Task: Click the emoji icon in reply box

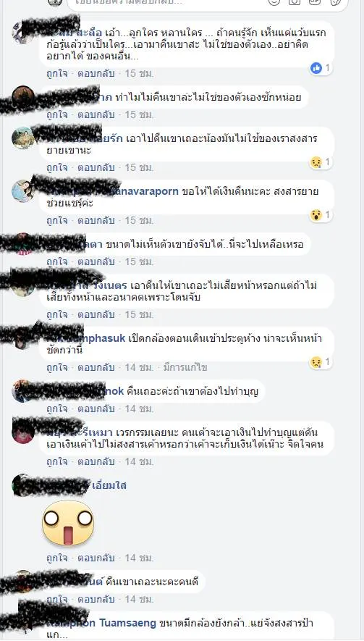Action: [x=274, y=1]
